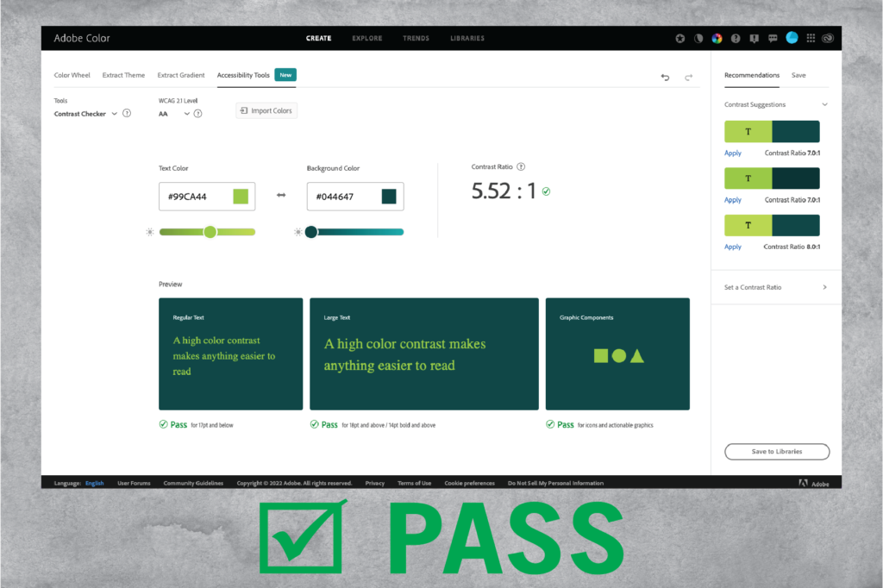Viewport: 883px width, 588px height.
Task: Click the Adobe Color logo
Action: (82, 38)
